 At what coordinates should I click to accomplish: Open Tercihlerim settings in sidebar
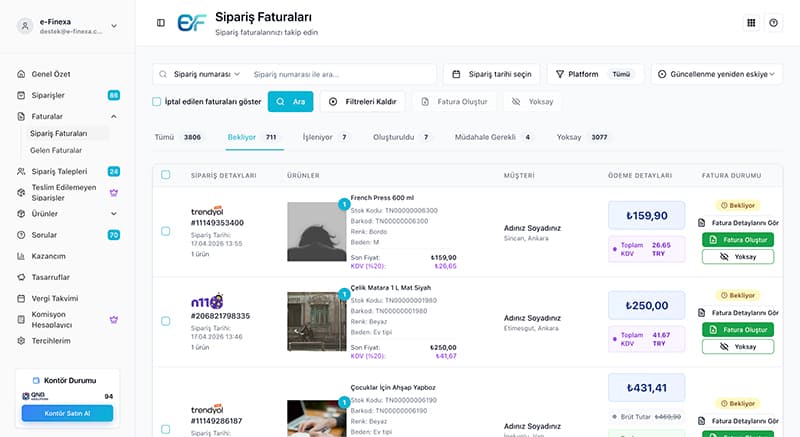[x=51, y=341]
